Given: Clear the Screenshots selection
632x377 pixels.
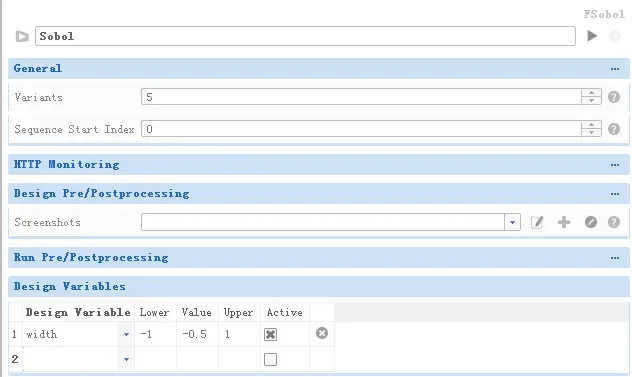Looking at the screenshot, I should click(x=591, y=222).
